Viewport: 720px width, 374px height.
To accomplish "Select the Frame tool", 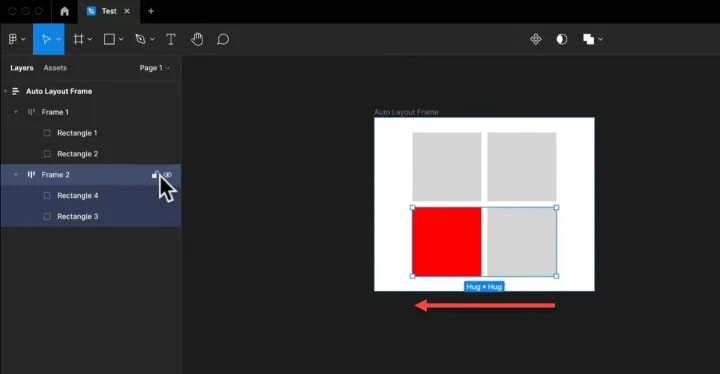I will coord(79,40).
